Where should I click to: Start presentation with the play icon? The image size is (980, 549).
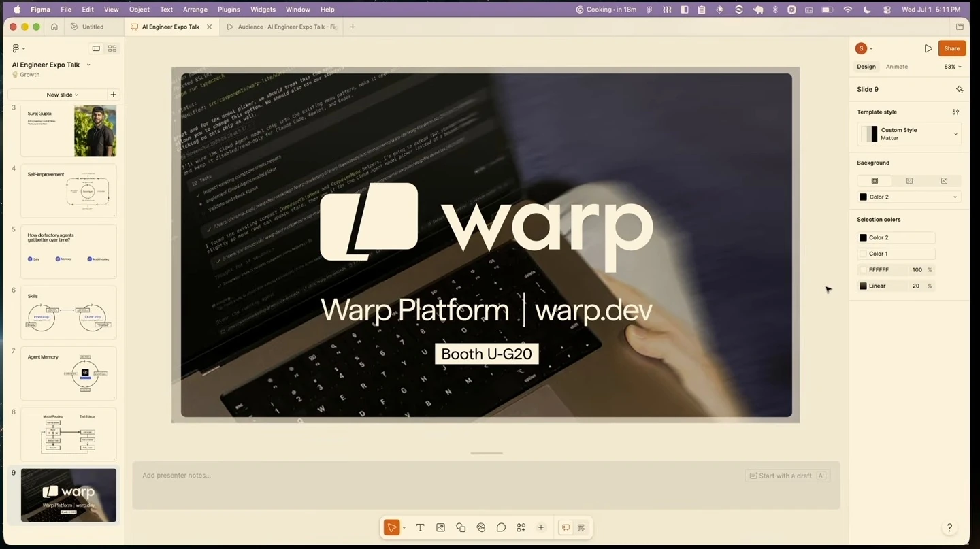coord(928,48)
